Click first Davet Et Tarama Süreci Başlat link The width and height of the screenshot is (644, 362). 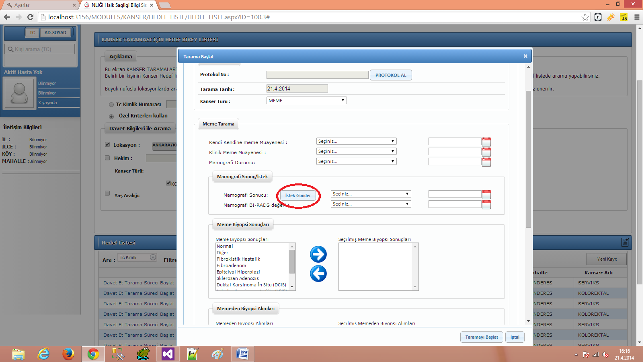tap(139, 283)
